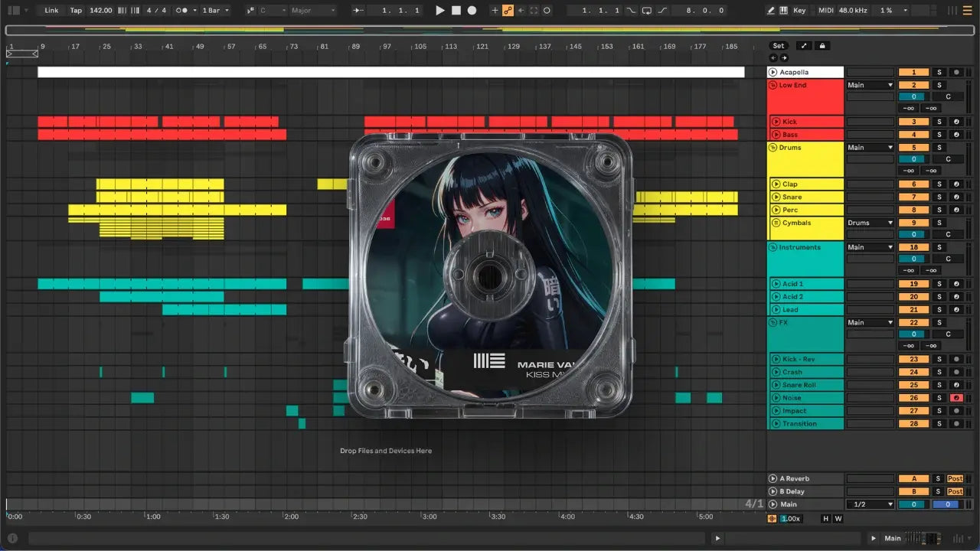Deactivate the Bass track using its number button
The image size is (980, 551).
click(x=913, y=135)
